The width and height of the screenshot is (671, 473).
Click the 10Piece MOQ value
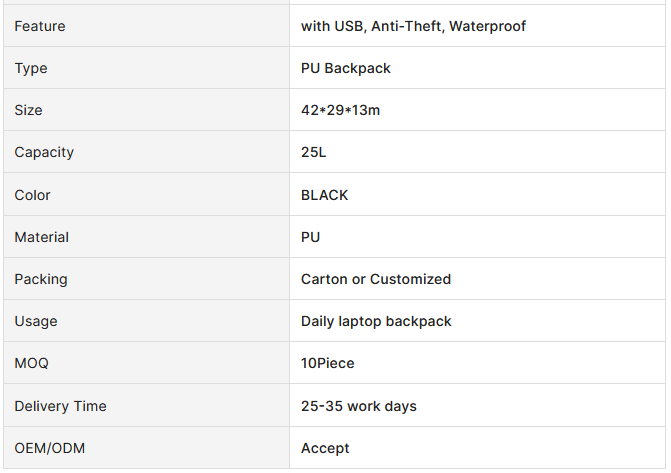pos(327,363)
